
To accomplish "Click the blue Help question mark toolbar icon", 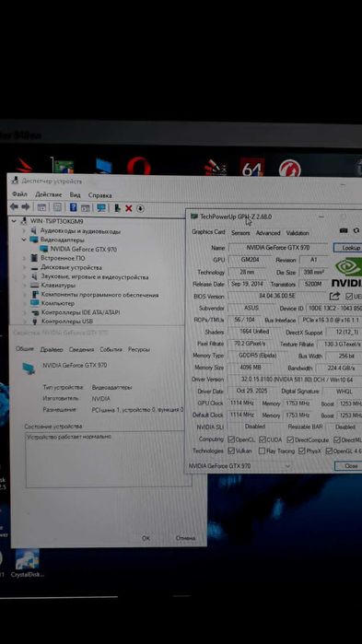I will coord(73,207).
